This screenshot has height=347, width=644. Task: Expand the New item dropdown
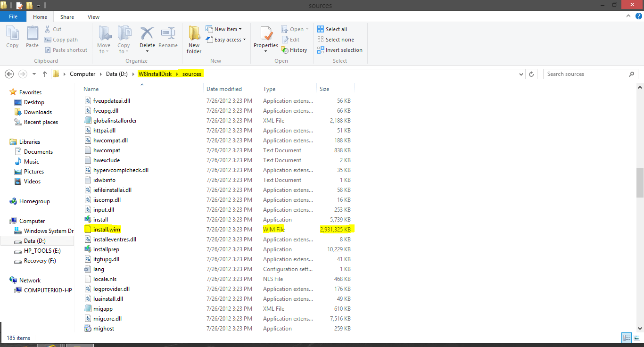point(225,29)
